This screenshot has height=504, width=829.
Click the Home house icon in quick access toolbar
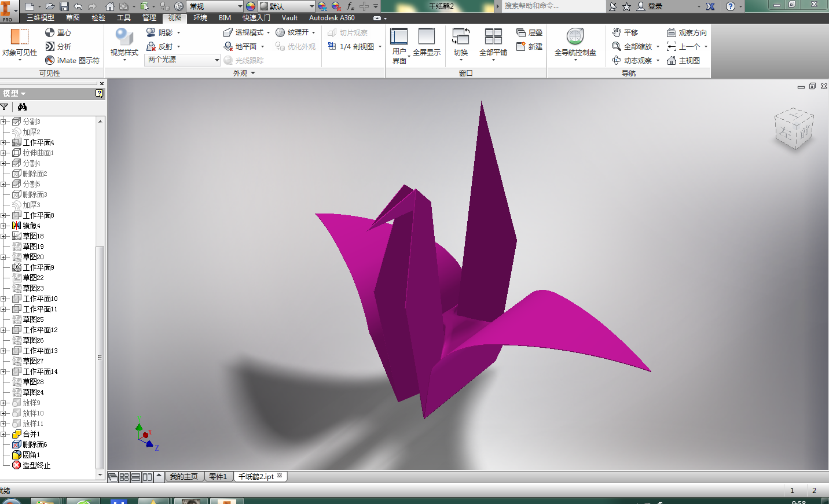(x=109, y=6)
